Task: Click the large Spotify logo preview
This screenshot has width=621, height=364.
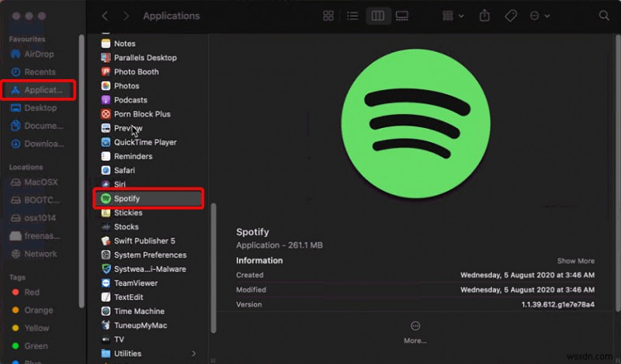Action: point(415,123)
